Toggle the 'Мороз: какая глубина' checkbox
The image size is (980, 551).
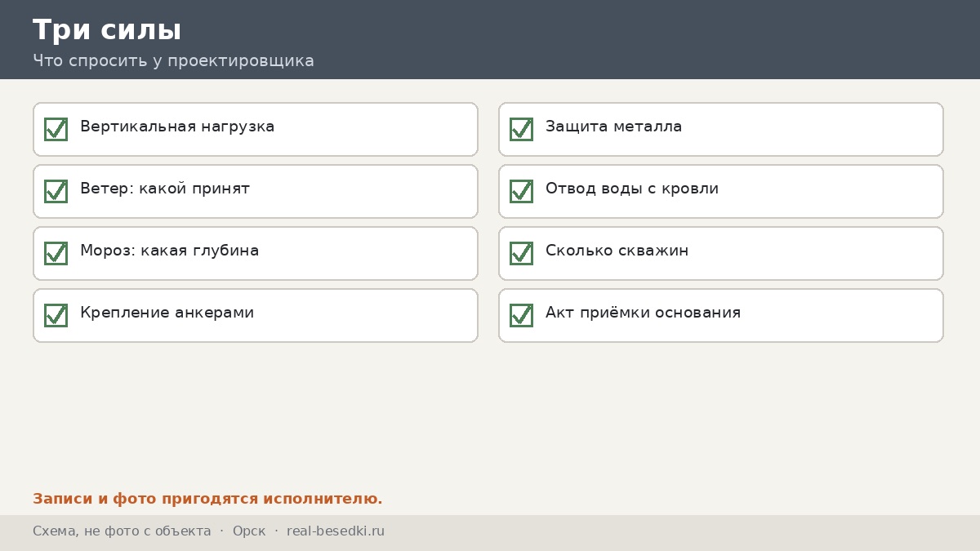coord(56,253)
